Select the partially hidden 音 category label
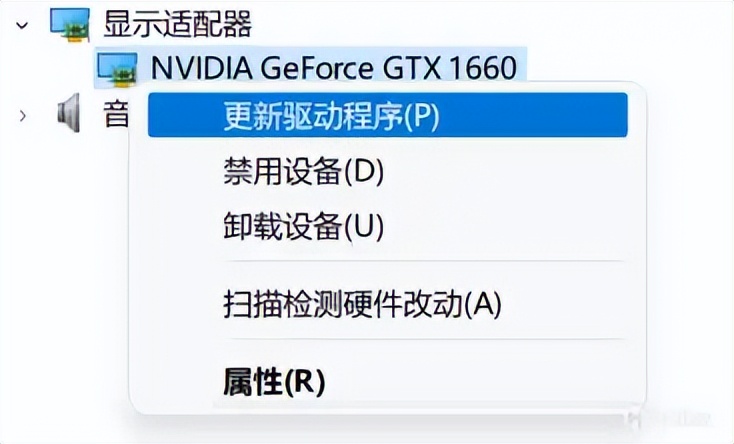Screen dimensions: 734x444 [116, 116]
